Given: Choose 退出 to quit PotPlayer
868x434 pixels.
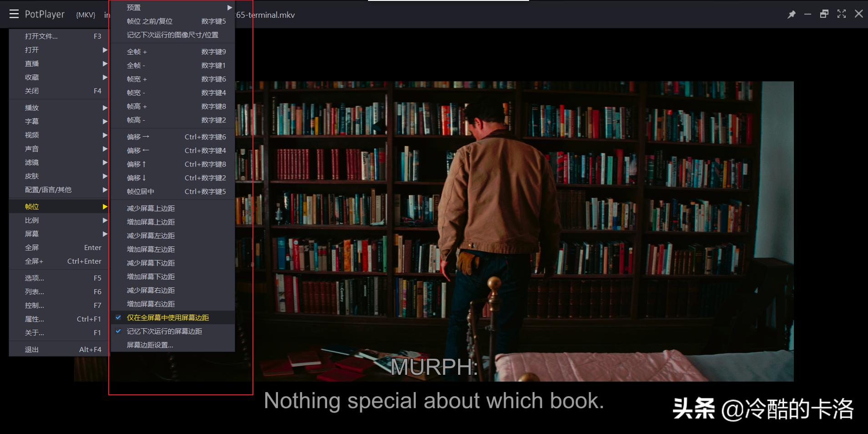Looking at the screenshot, I should (x=59, y=349).
